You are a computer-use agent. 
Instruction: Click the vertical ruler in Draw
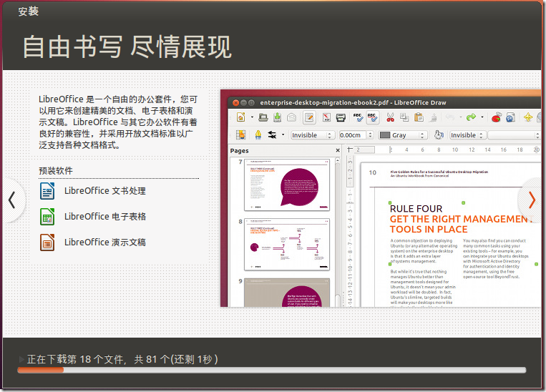pyautogui.click(x=351, y=231)
